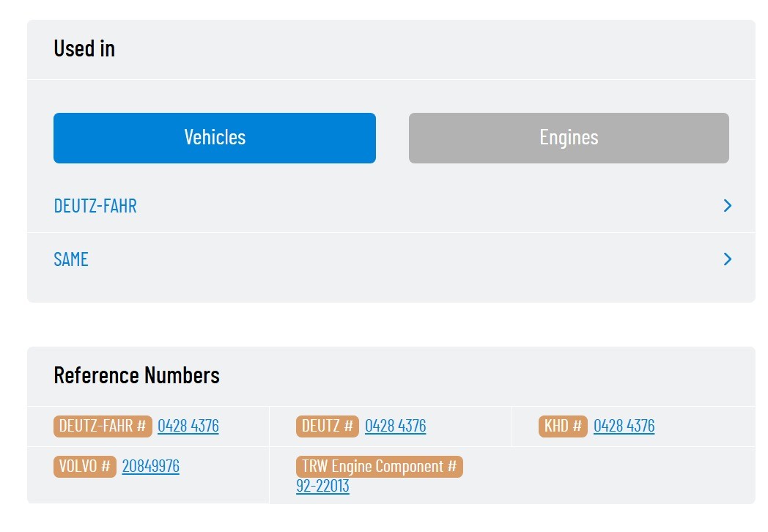
Task: Click the "Reference Numbers" section heading
Action: pyautogui.click(x=137, y=375)
